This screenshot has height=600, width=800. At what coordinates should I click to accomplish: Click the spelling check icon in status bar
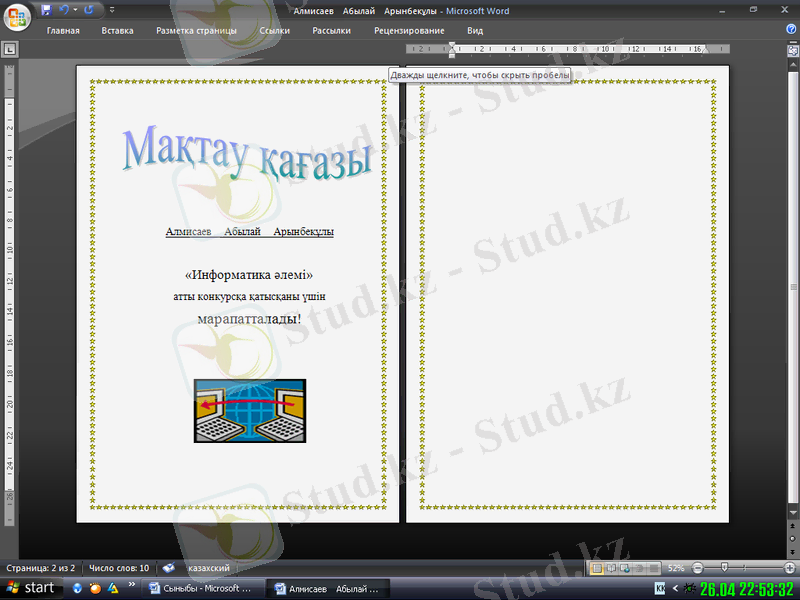click(169, 568)
